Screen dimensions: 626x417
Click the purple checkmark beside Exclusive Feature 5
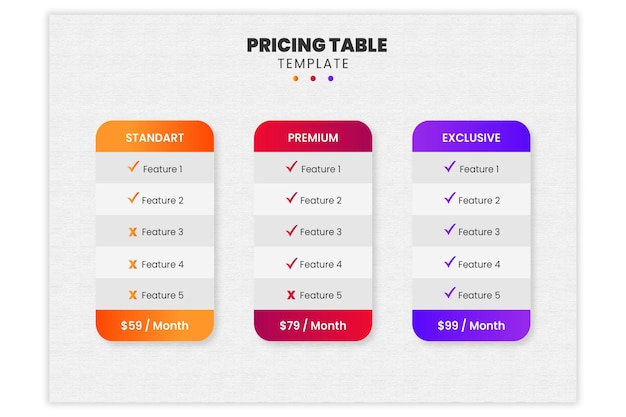[450, 292]
